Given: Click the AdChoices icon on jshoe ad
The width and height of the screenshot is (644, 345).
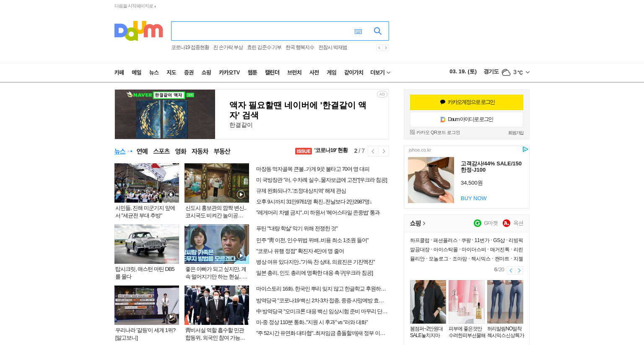Looking at the screenshot, I should [525, 149].
